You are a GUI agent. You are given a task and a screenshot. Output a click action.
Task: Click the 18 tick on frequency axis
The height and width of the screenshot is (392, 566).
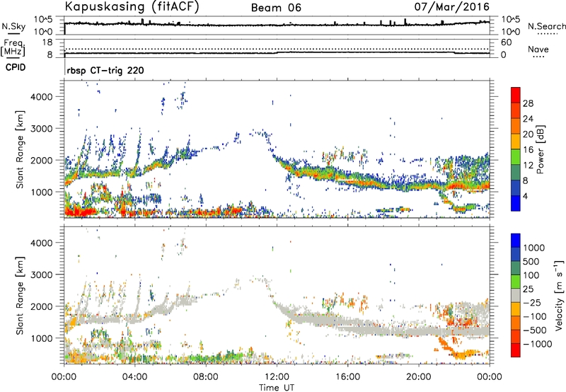[x=47, y=42]
